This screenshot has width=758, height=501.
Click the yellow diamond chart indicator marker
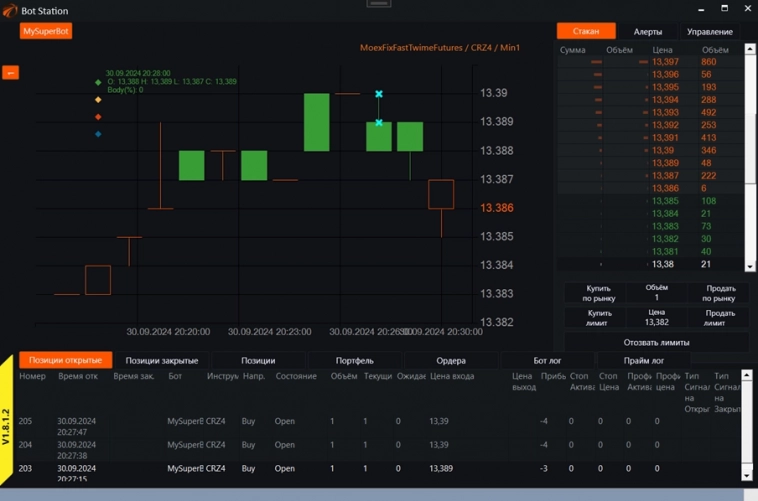click(x=98, y=100)
